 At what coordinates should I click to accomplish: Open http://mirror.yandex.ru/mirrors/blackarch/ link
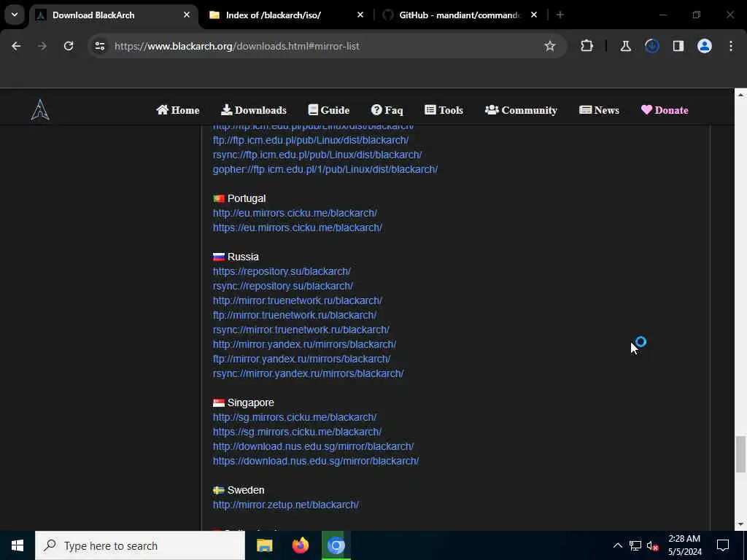[304, 344]
